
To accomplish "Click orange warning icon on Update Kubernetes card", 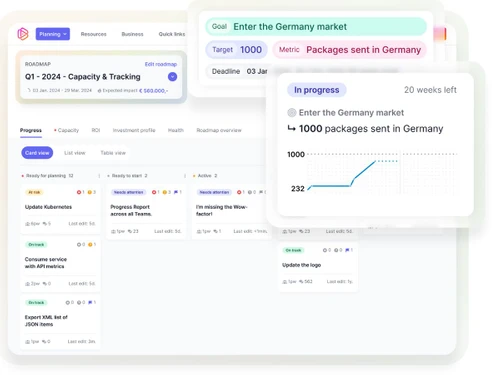I will point(89,192).
